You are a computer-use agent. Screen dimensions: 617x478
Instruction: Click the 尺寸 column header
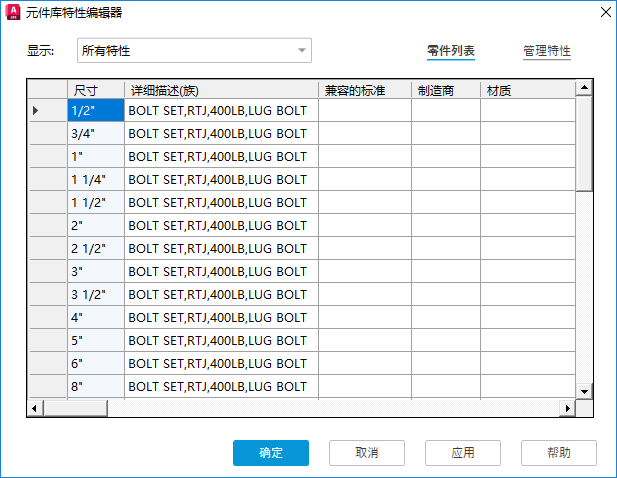[95, 90]
